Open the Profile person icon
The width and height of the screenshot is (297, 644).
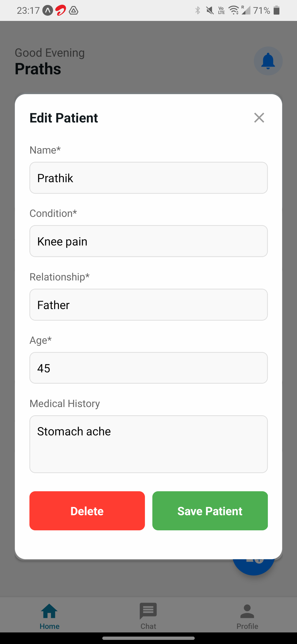coord(247,611)
